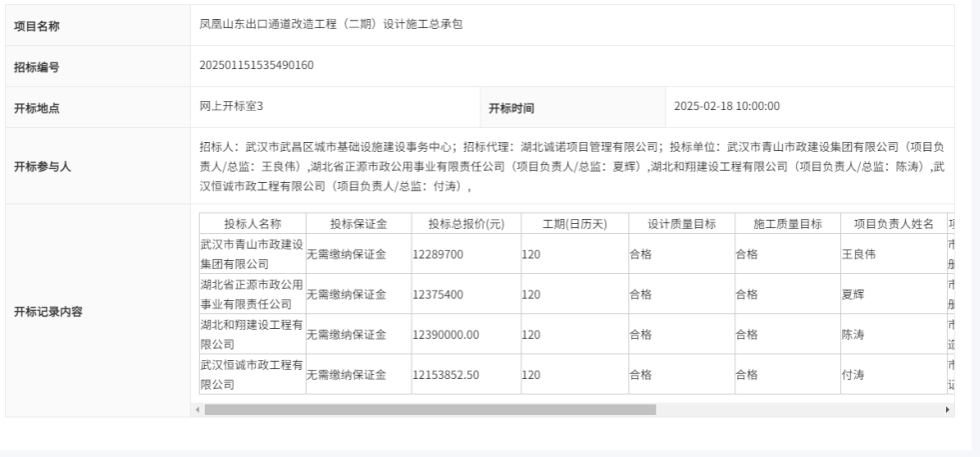Click the horizontal scrollbar thumb

click(x=430, y=409)
